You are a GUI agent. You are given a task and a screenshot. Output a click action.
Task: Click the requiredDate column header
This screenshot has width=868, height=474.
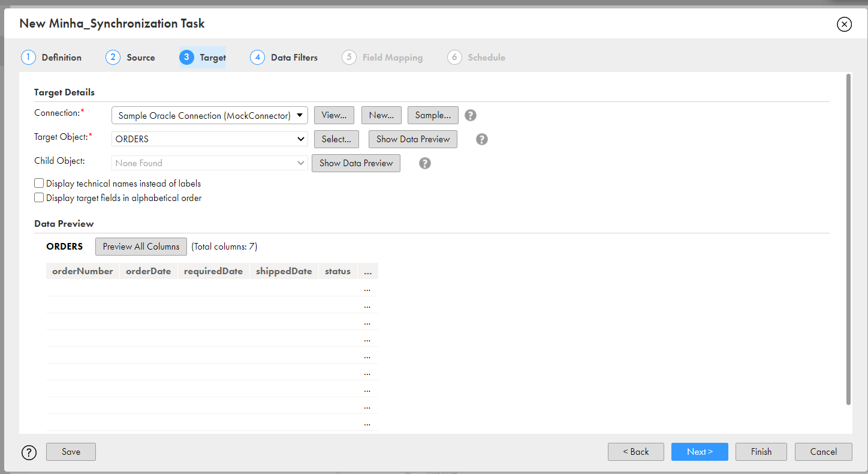213,271
